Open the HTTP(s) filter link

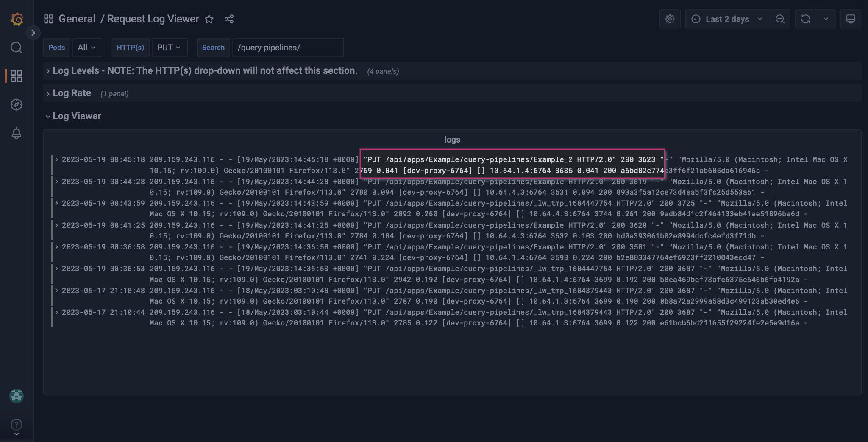click(x=130, y=48)
